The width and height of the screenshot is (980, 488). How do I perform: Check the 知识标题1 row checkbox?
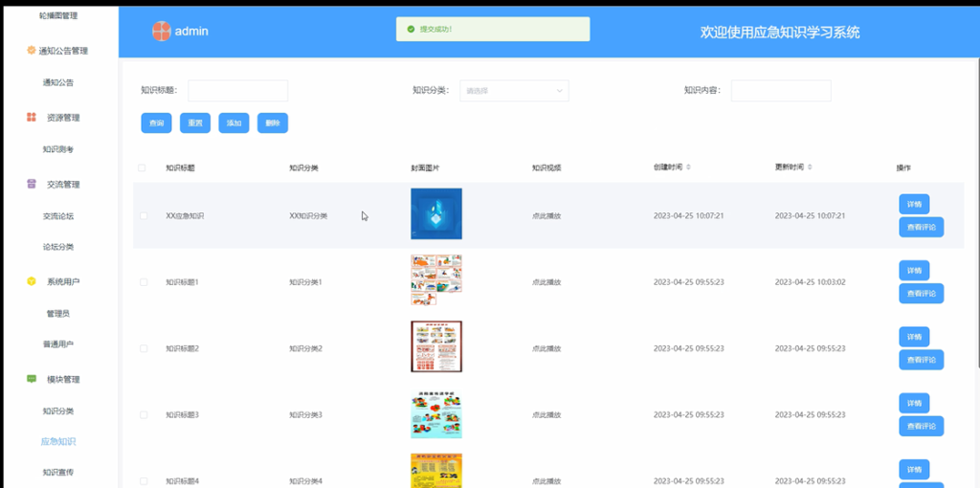(144, 282)
